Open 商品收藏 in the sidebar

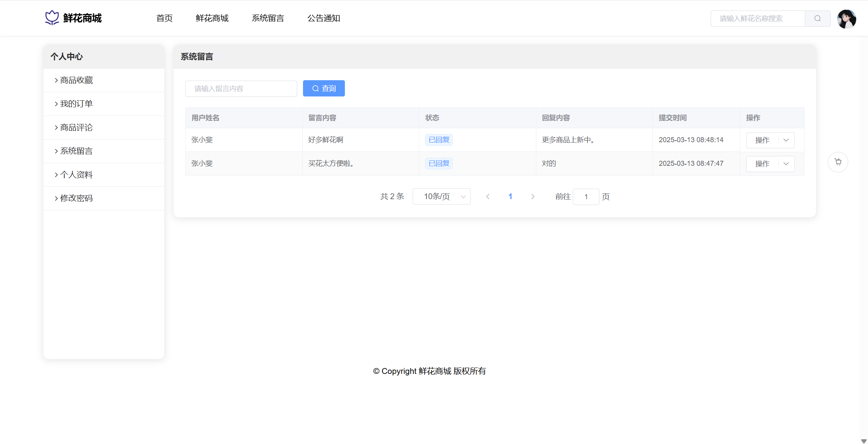tap(76, 80)
